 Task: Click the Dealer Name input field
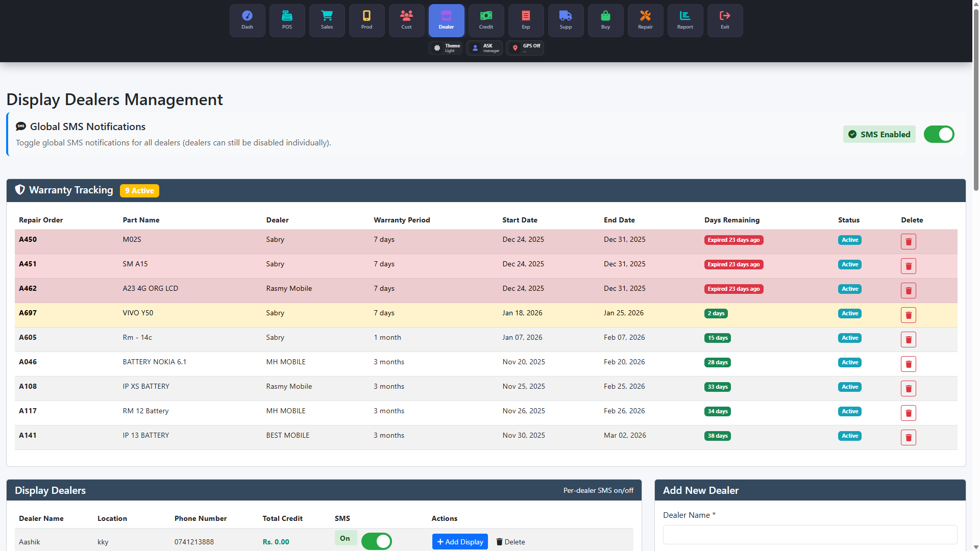point(810,535)
